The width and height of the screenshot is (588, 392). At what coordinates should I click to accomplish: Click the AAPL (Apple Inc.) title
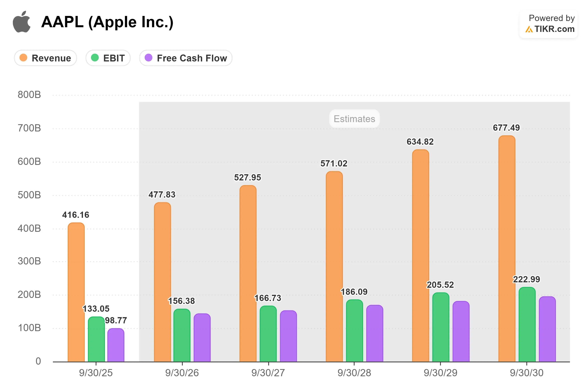107,22
